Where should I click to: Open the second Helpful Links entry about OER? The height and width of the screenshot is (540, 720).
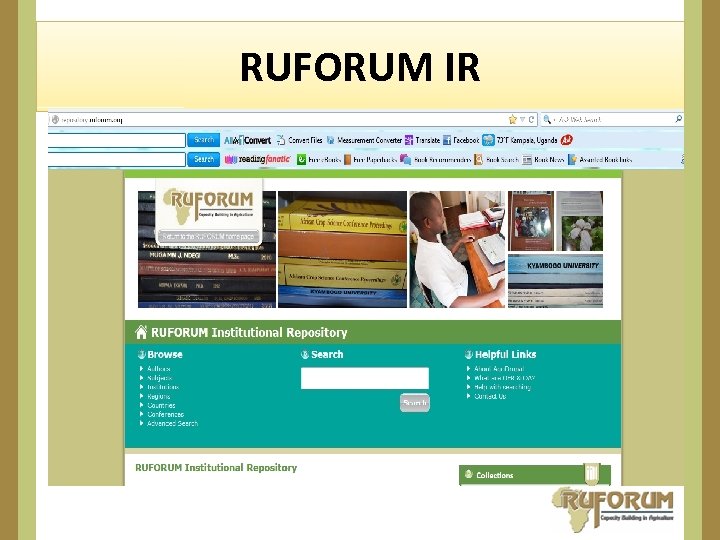tap(504, 377)
